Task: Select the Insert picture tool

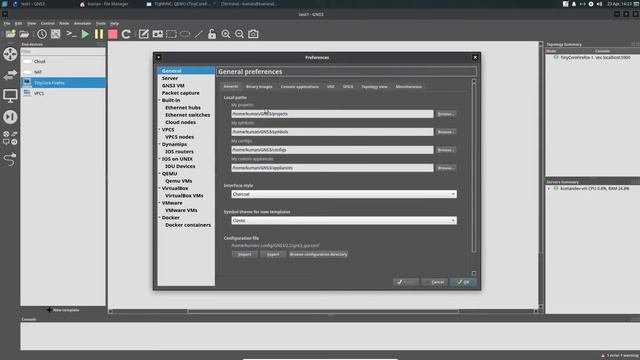Action: [x=158, y=34]
